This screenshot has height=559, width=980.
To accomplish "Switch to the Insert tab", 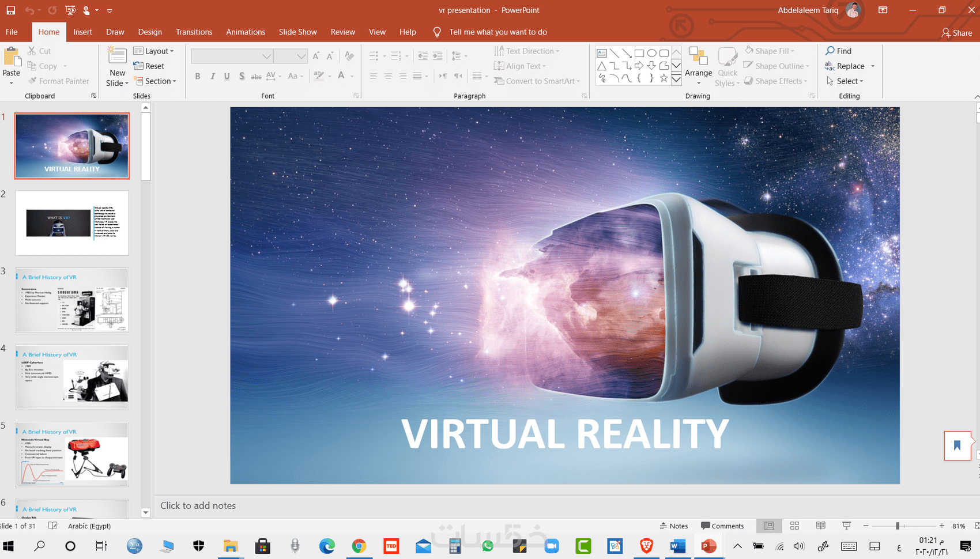I will point(83,32).
